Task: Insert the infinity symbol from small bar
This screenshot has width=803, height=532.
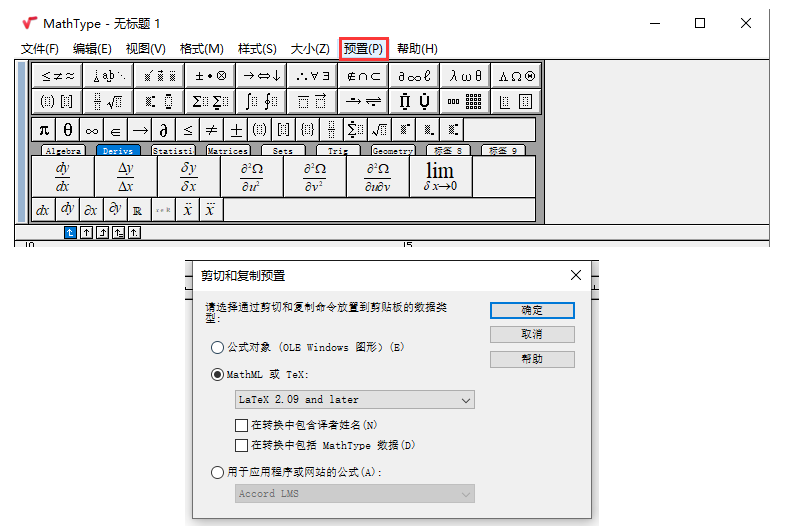Action: [92, 130]
